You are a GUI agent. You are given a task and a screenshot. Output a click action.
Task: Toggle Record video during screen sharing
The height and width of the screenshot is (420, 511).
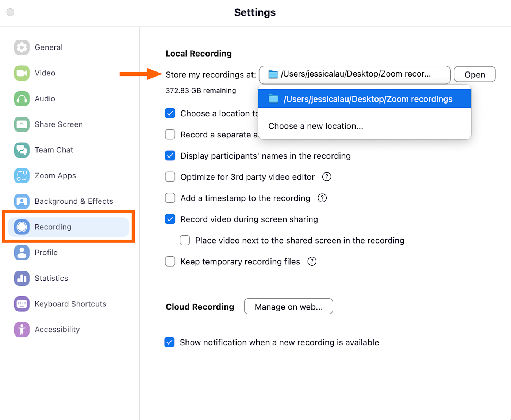pos(170,219)
